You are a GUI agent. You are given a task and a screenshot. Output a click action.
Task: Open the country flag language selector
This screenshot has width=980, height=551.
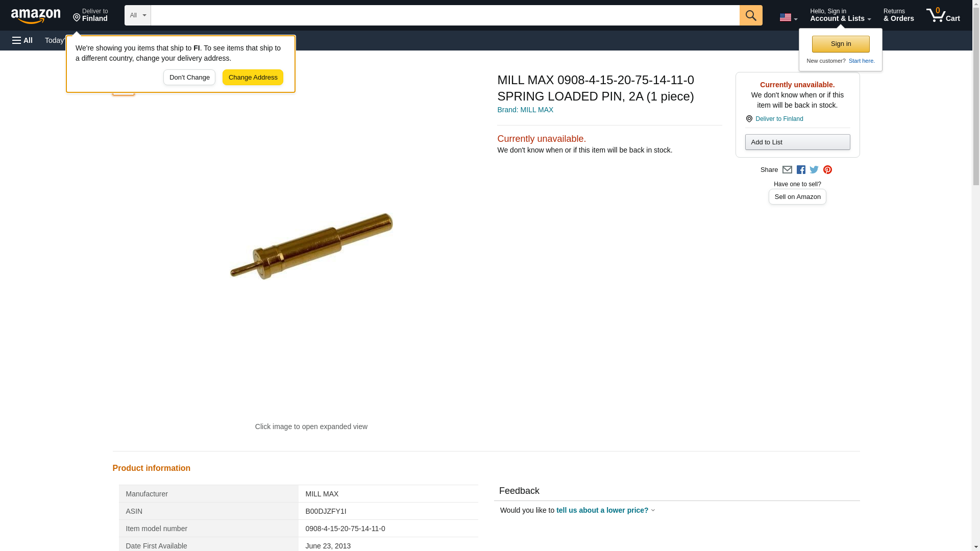[788, 17]
